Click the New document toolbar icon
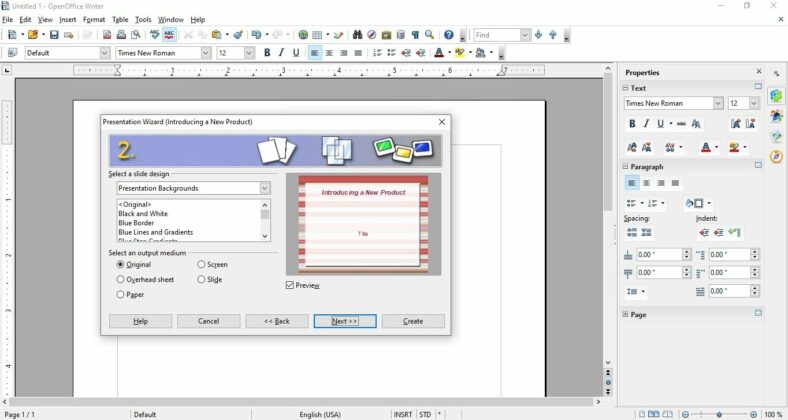788x420 pixels. point(13,35)
